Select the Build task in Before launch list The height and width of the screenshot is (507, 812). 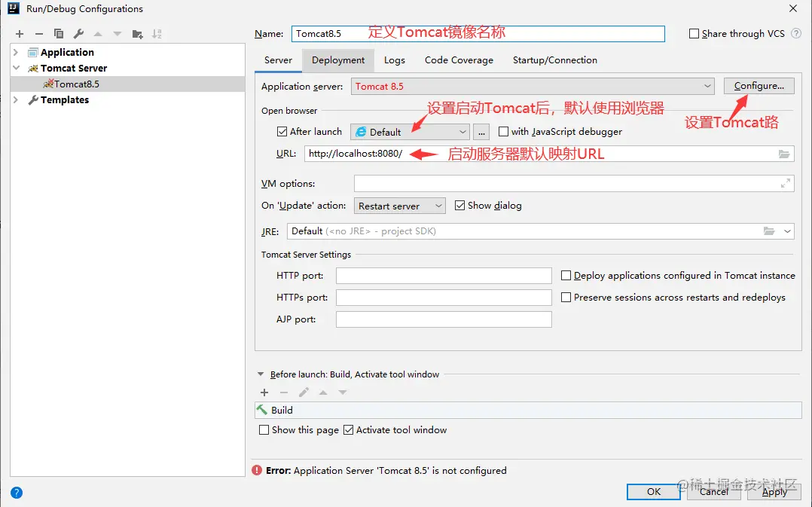coord(528,410)
